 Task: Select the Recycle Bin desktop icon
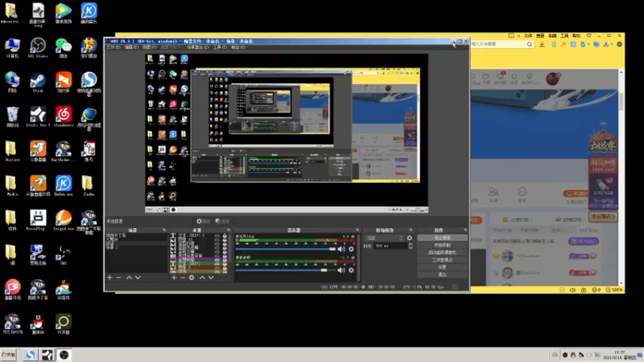(x=12, y=117)
